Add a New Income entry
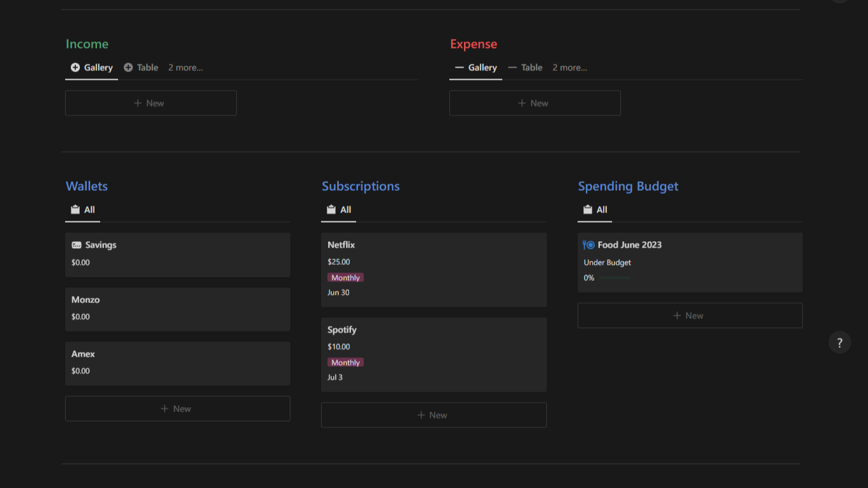The width and height of the screenshot is (868, 488). pyautogui.click(x=151, y=103)
